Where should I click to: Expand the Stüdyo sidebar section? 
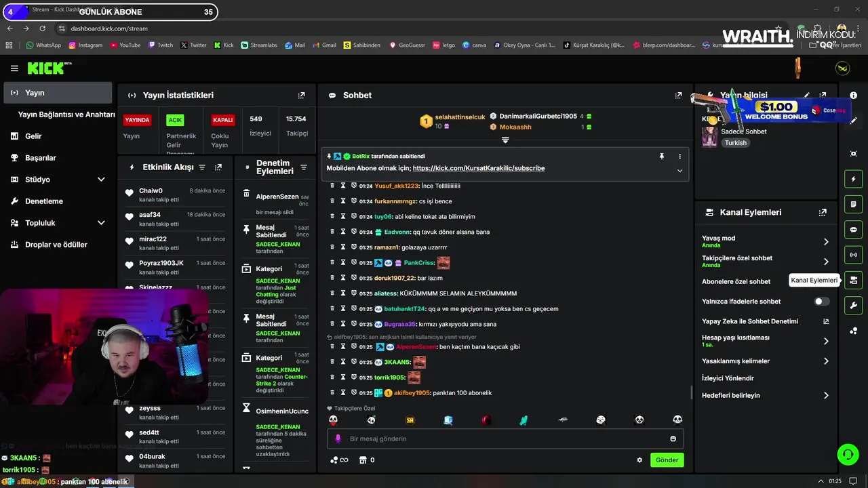[x=101, y=180]
